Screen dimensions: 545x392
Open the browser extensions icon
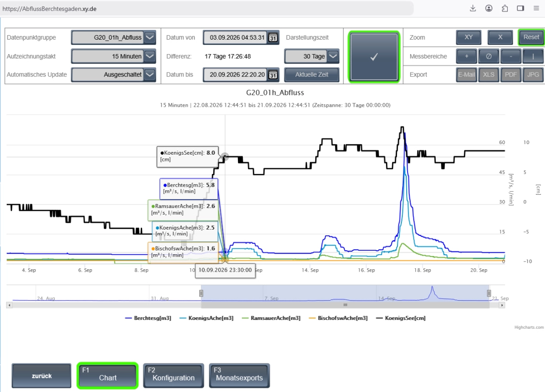pyautogui.click(x=505, y=8)
